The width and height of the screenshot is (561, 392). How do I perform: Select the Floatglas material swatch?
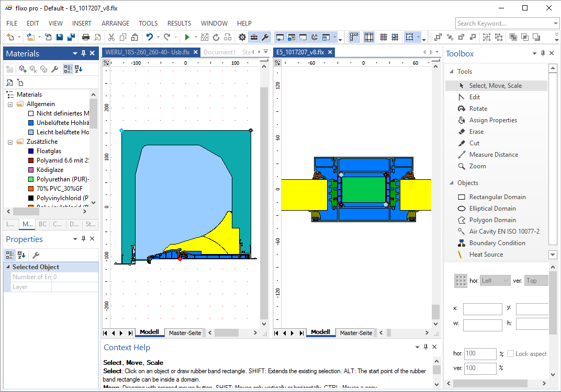[x=31, y=151]
